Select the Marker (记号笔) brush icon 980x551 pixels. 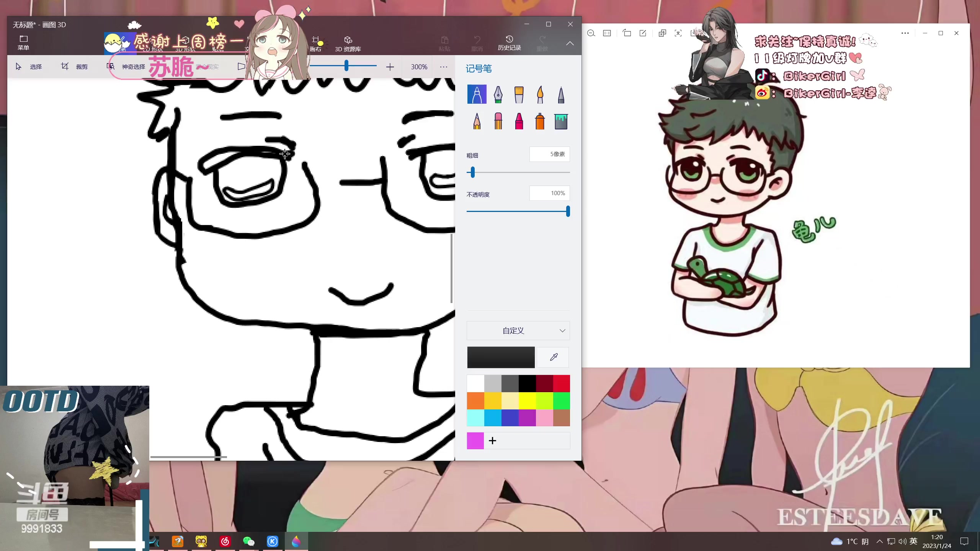point(477,94)
